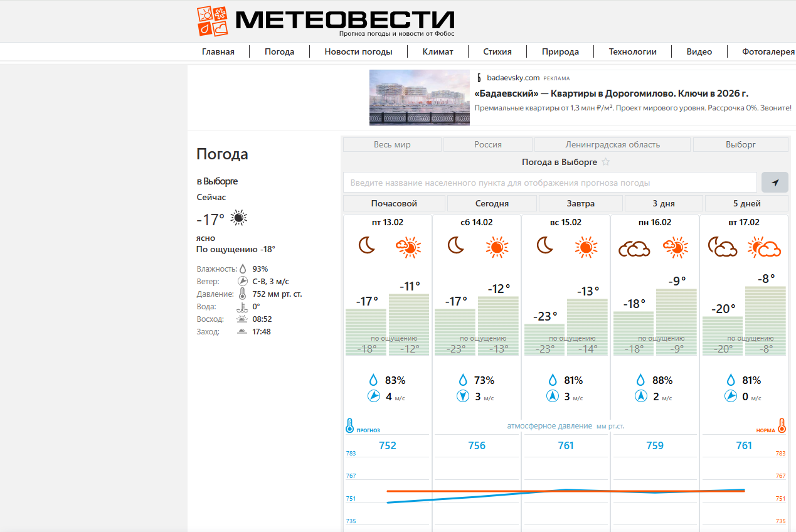Open the Ленинградская область region selector
The image size is (796, 532).
(612, 144)
